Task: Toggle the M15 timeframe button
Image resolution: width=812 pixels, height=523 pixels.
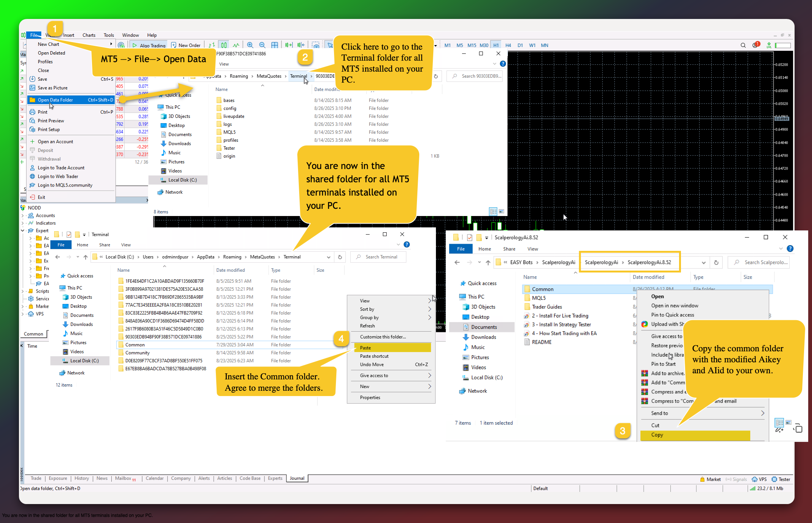Action: 472,45
